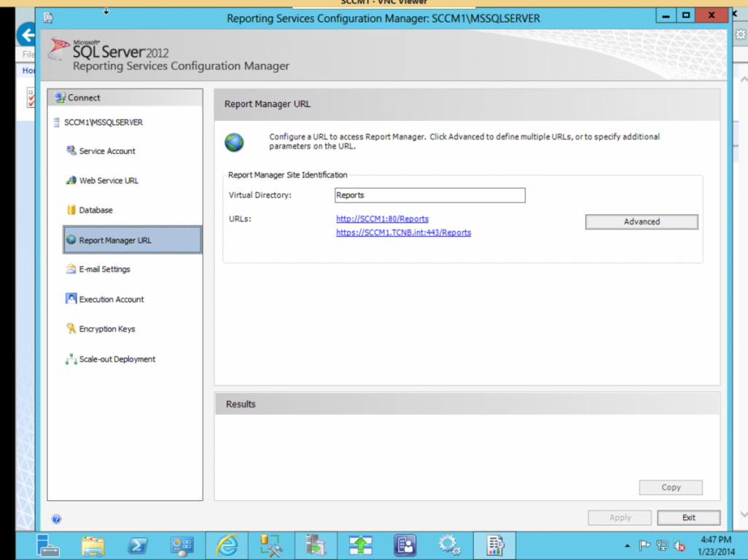Click the Reporting Services taskbar icon
Screen dimensions: 748x560
point(495,545)
